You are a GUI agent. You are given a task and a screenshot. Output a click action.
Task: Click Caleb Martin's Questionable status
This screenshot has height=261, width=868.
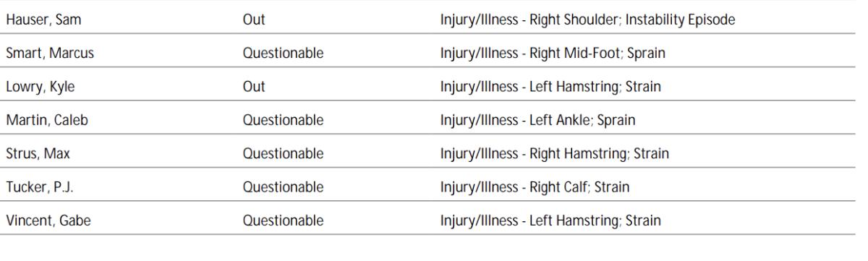tap(284, 119)
